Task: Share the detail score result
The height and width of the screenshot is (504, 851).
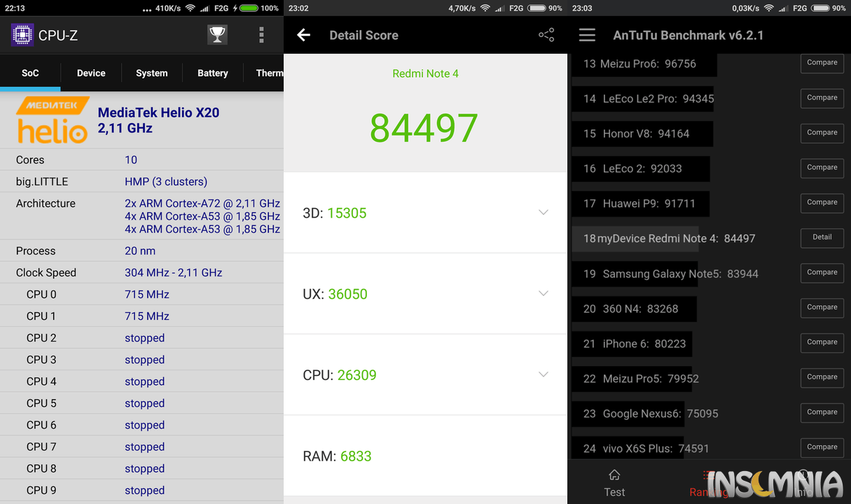Action: pyautogui.click(x=546, y=34)
